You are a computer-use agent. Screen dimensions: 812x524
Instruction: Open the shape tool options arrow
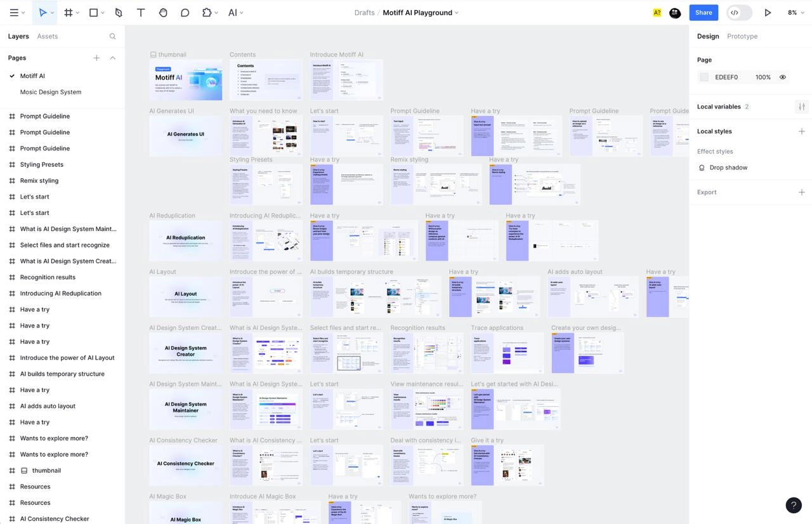click(103, 13)
